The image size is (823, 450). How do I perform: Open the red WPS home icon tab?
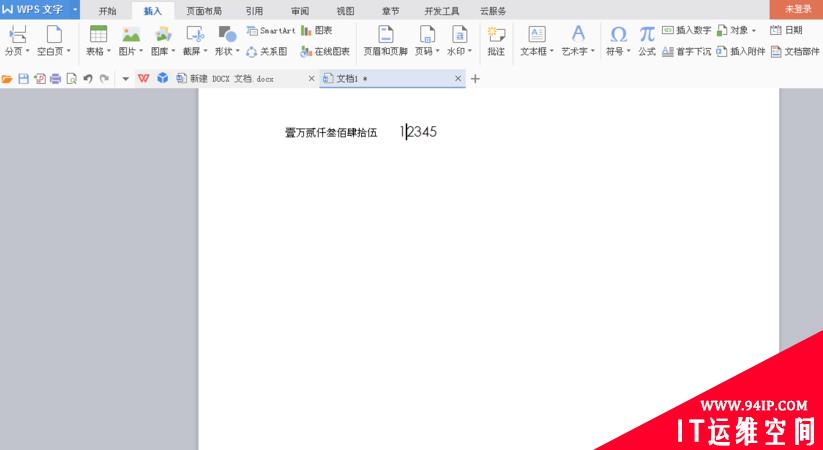pos(143,78)
